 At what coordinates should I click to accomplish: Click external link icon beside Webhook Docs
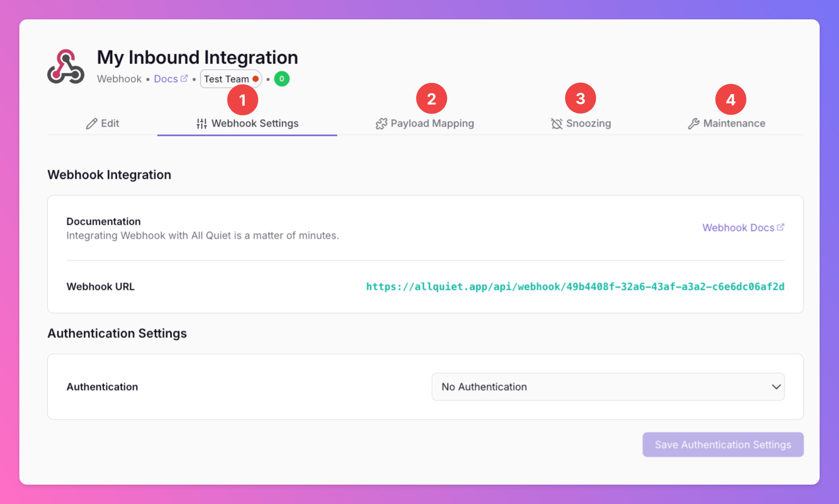point(781,227)
